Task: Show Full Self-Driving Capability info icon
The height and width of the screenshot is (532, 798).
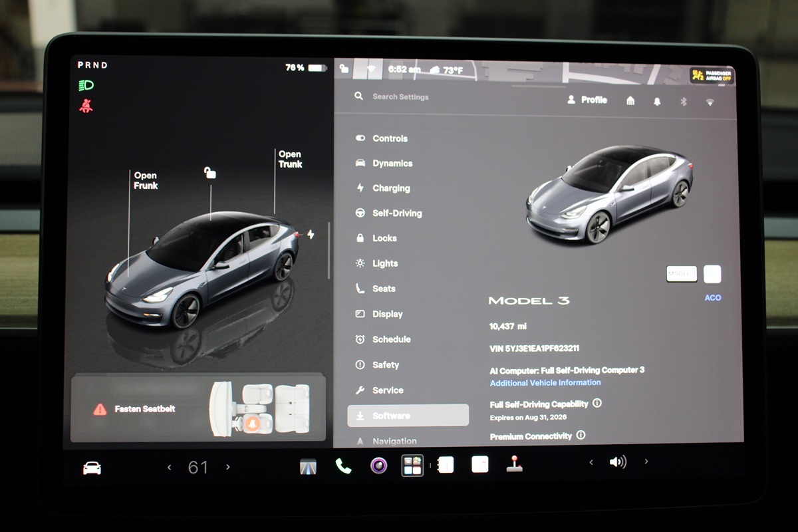Action: 597,403
